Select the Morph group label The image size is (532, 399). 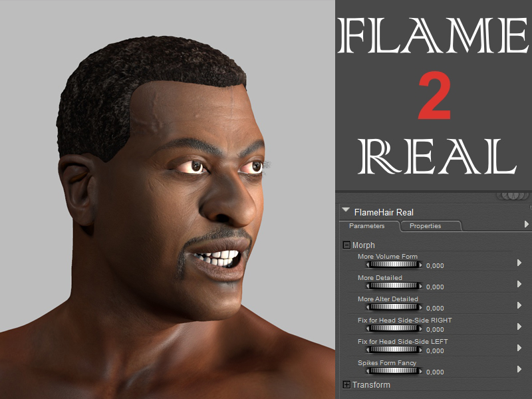pos(363,245)
